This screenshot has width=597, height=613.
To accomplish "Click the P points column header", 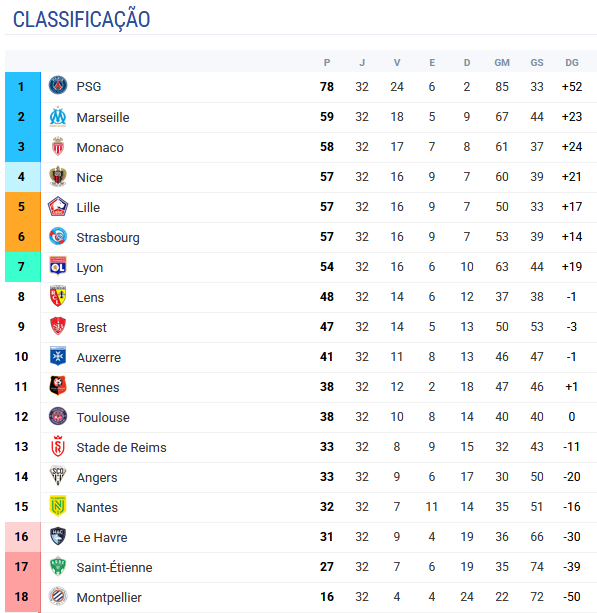I will coord(327,63).
